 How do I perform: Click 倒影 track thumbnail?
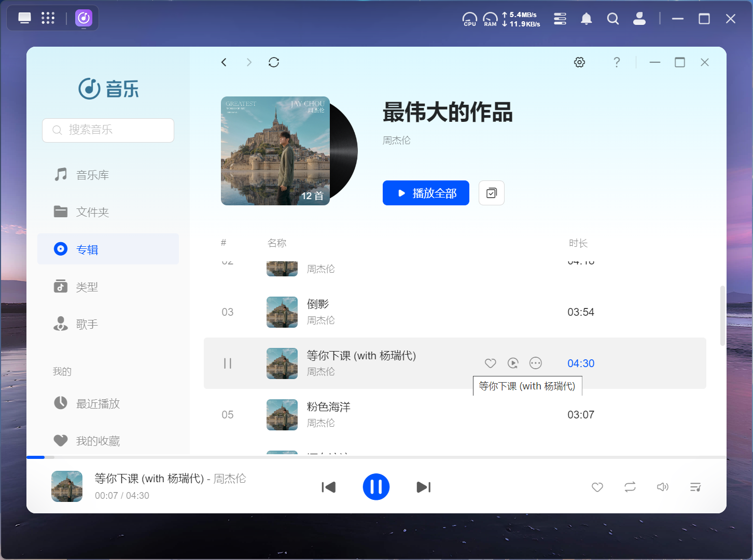point(282,312)
